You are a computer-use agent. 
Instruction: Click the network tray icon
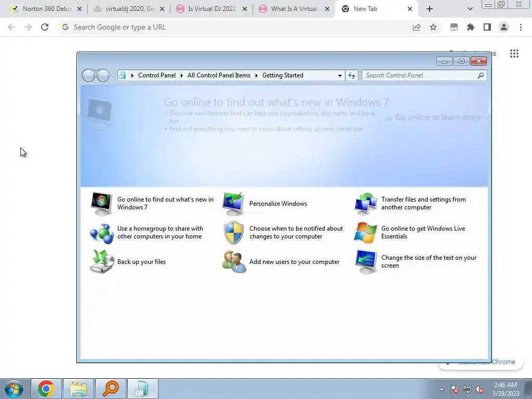(467, 390)
